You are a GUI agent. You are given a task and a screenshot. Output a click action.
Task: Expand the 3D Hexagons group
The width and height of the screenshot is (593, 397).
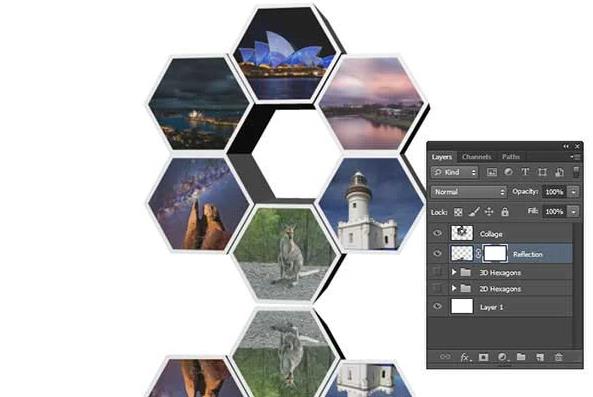click(x=454, y=272)
